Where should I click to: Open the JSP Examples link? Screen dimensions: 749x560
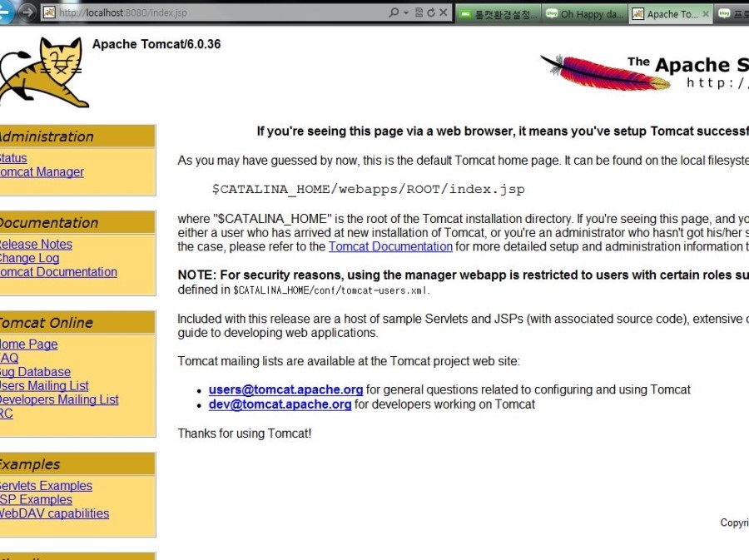point(36,499)
